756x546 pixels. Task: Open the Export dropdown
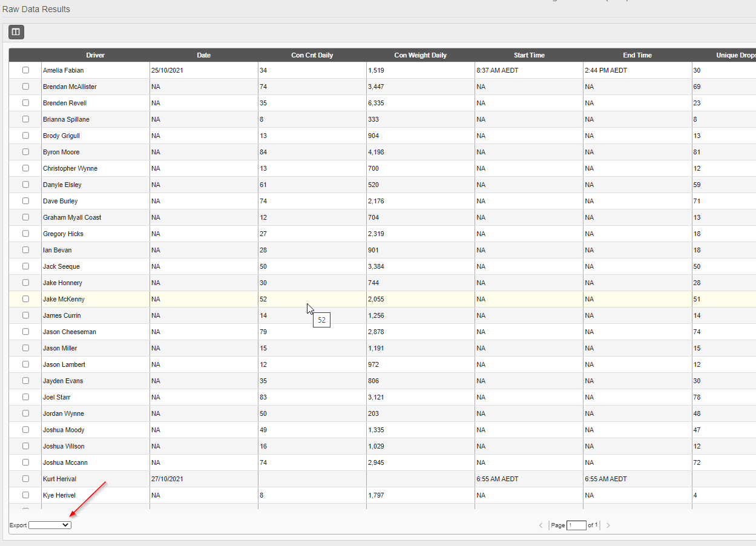50,525
